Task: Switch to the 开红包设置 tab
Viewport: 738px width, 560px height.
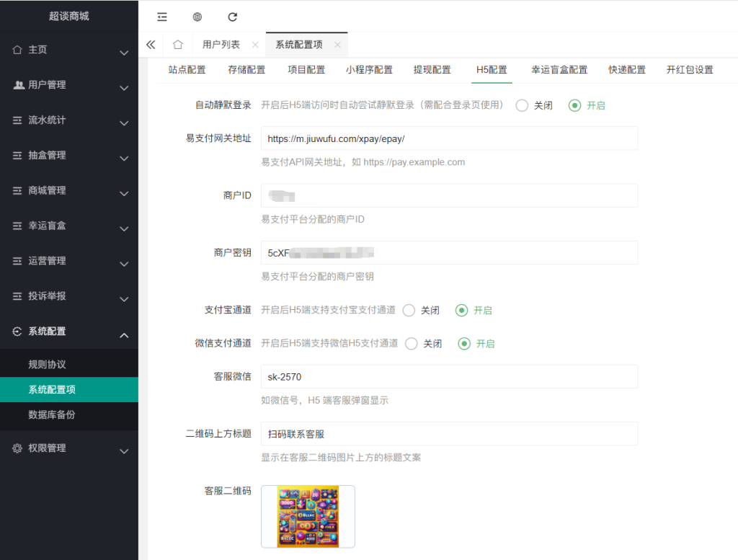Action: pos(690,70)
